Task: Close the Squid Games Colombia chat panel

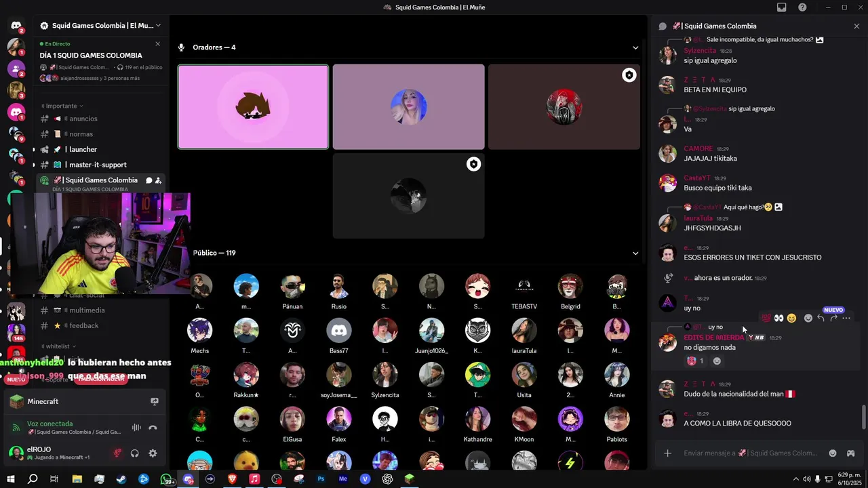Action: pos(856,26)
